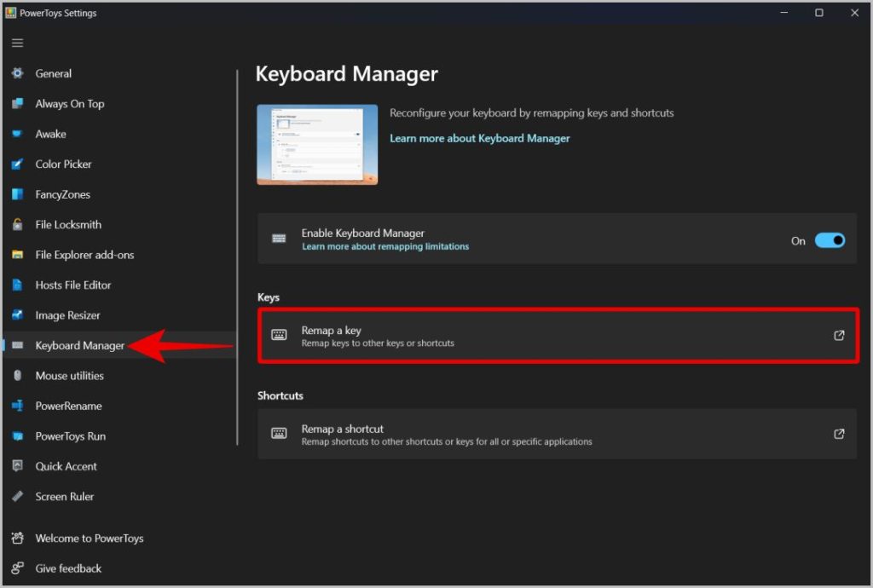This screenshot has width=873, height=588.
Task: Click the PowerToys Settings title bar icon
Action: [10, 12]
